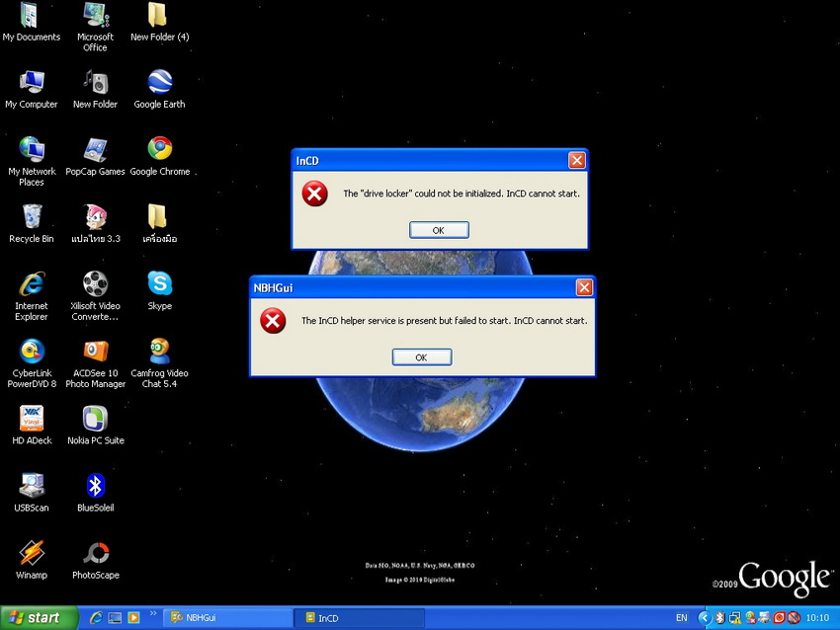Click OK in the NBHGui error dialog
This screenshot has height=630, width=840.
click(x=422, y=357)
